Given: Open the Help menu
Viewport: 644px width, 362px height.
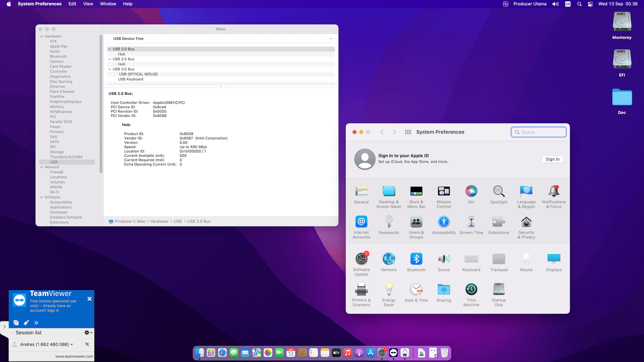Looking at the screenshot, I should [x=127, y=4].
